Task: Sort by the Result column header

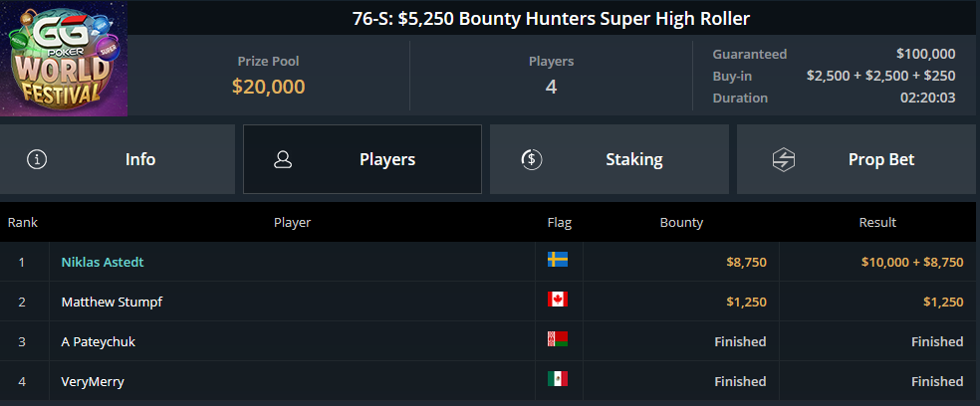Action: click(x=877, y=222)
